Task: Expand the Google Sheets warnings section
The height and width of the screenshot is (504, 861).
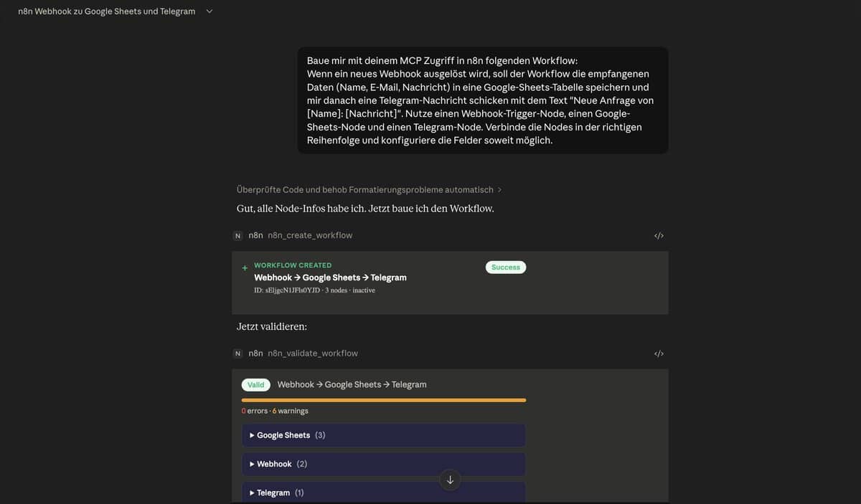Action: click(x=383, y=435)
